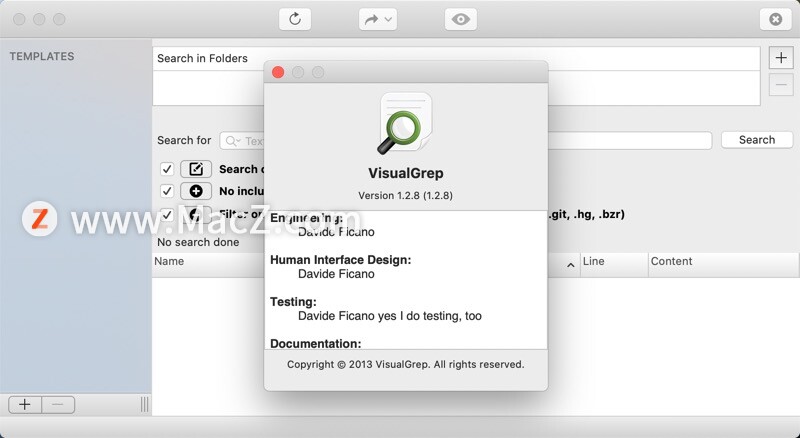The height and width of the screenshot is (438, 800).
Task: Click the X clear button in toolbar
Action: (776, 19)
